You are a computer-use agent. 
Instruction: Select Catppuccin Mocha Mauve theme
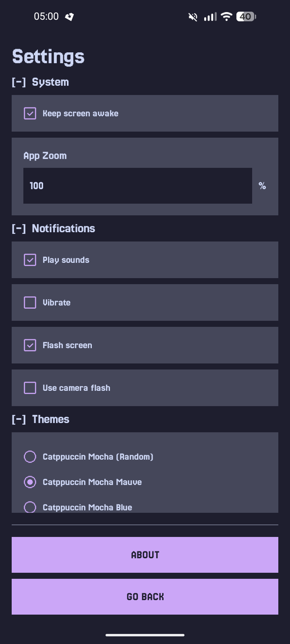click(x=30, y=482)
